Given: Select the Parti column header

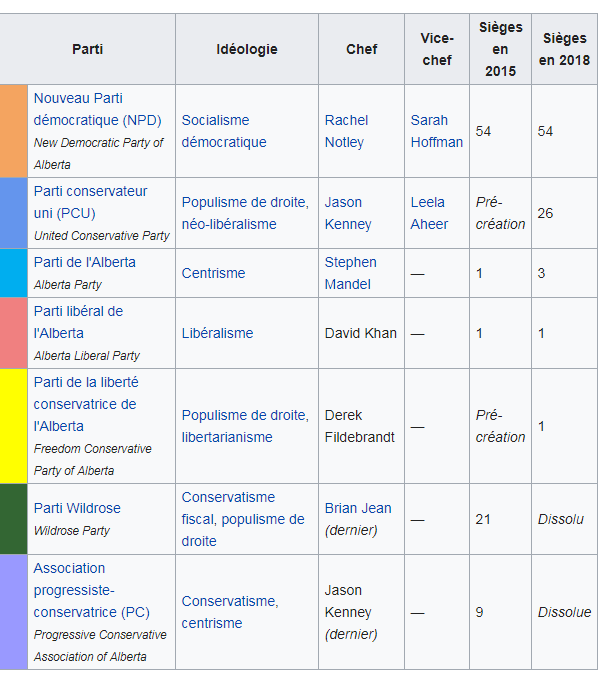Looking at the screenshot, I should pos(87,49).
